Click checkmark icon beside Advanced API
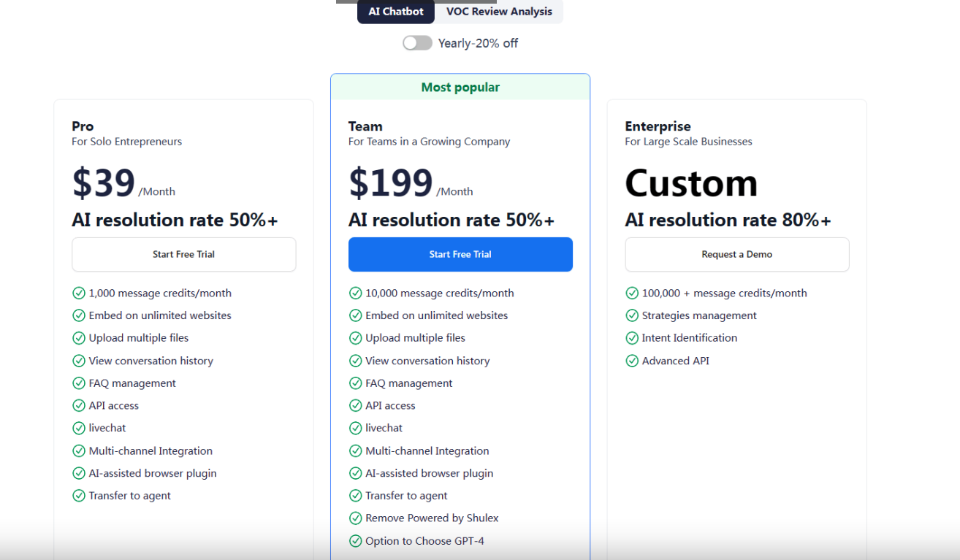This screenshot has width=960, height=560. (632, 361)
